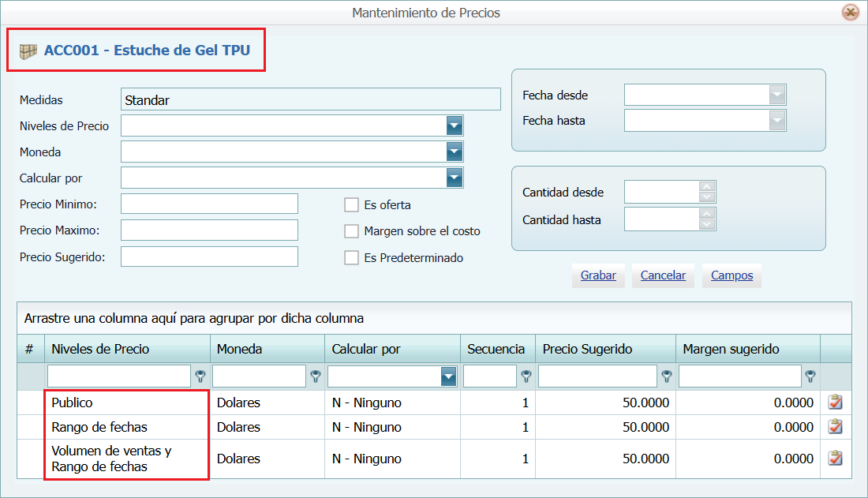Click the Precio Minimo input field
The width and height of the screenshot is (868, 498).
pos(209,204)
